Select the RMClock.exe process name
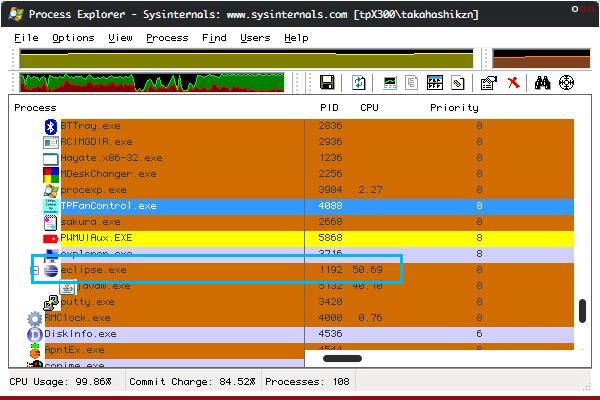 [x=78, y=318]
